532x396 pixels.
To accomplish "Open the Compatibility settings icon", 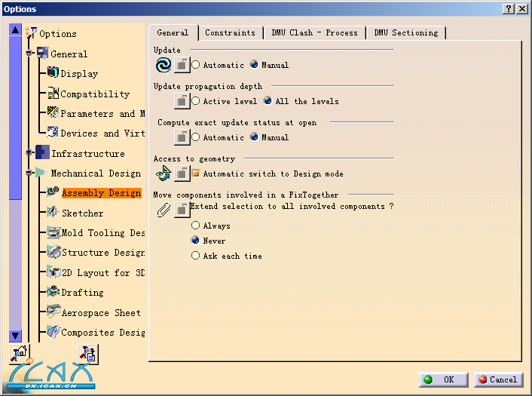I will [x=53, y=93].
